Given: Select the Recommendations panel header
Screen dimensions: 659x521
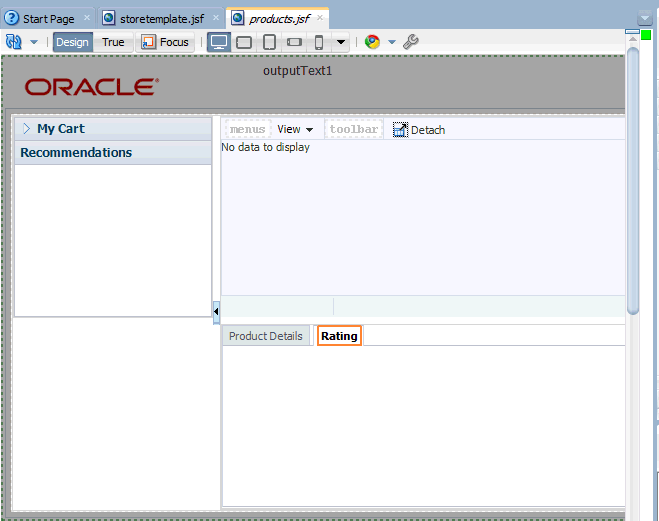Looking at the screenshot, I should pos(113,153).
